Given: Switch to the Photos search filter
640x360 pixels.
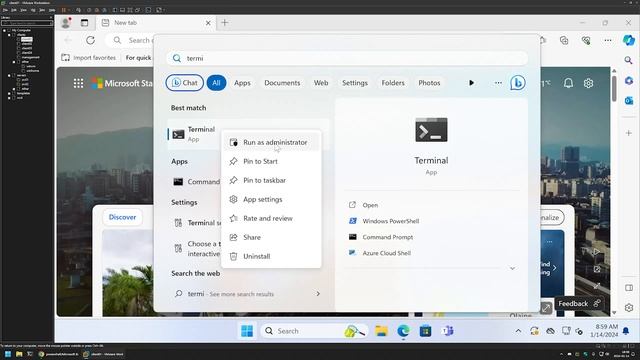Looking at the screenshot, I should tap(429, 83).
